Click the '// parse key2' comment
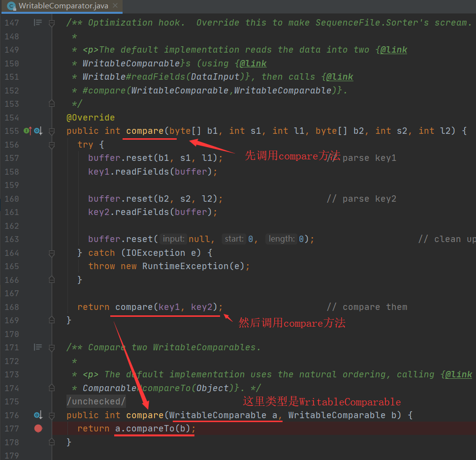Viewport: 476px width, 460px height. pyautogui.click(x=362, y=199)
